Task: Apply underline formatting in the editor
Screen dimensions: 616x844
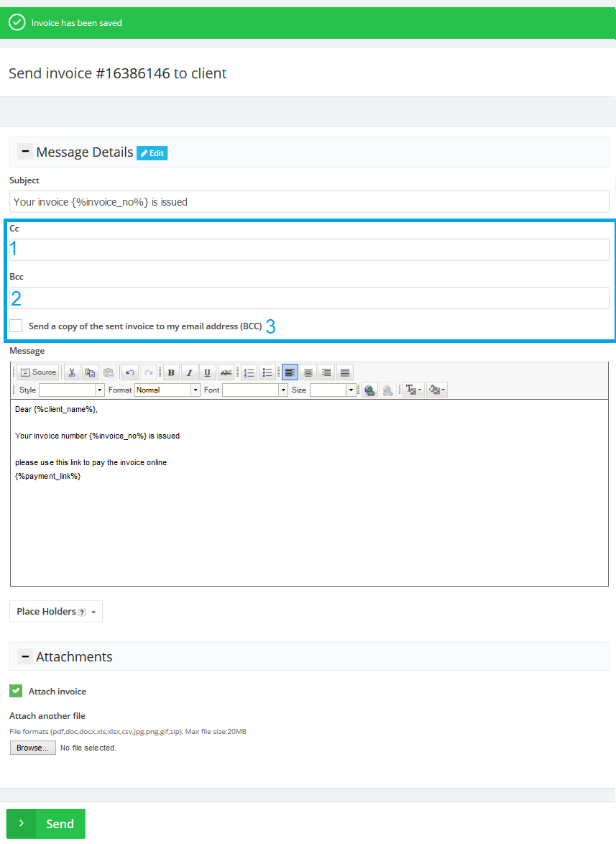Action: pyautogui.click(x=207, y=372)
